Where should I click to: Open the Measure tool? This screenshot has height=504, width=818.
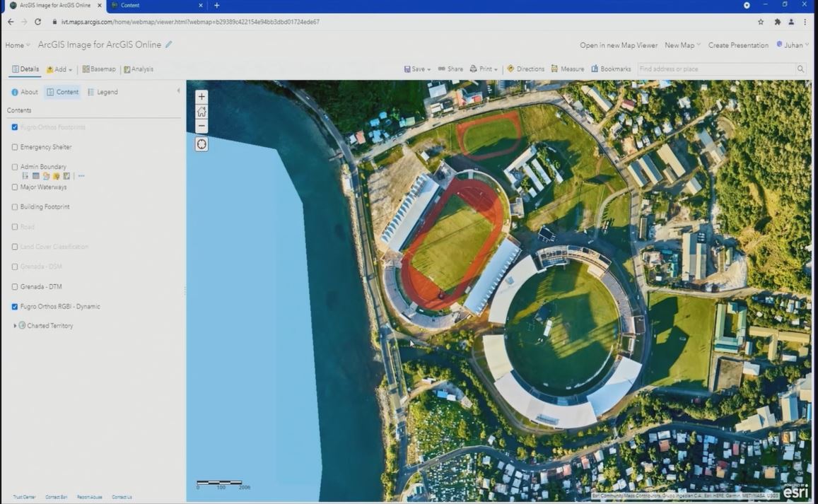click(568, 69)
